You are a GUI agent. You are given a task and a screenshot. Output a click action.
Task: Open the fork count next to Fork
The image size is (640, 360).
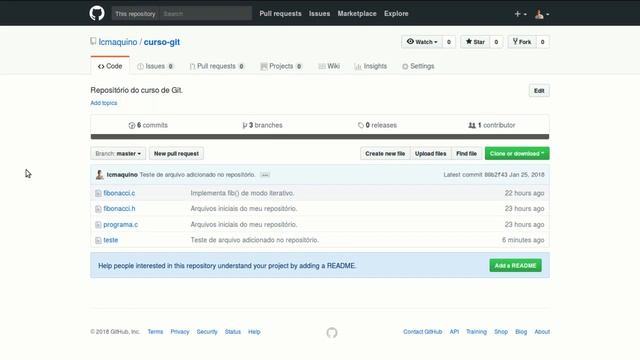[542, 42]
